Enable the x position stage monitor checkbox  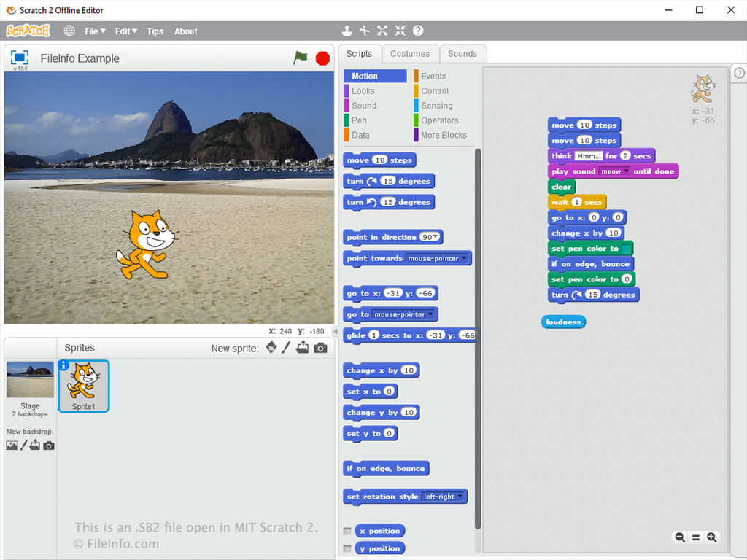point(347,531)
